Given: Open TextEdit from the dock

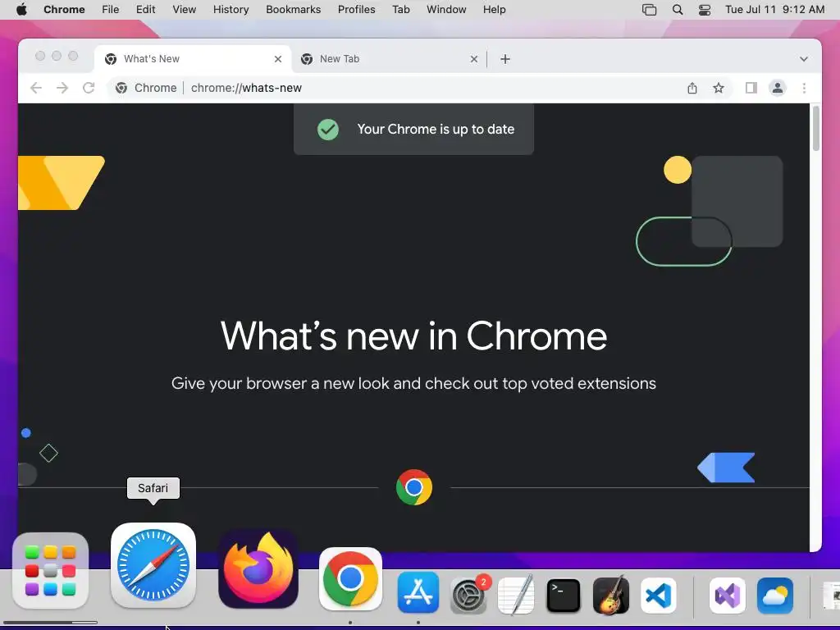Looking at the screenshot, I should (x=515, y=595).
